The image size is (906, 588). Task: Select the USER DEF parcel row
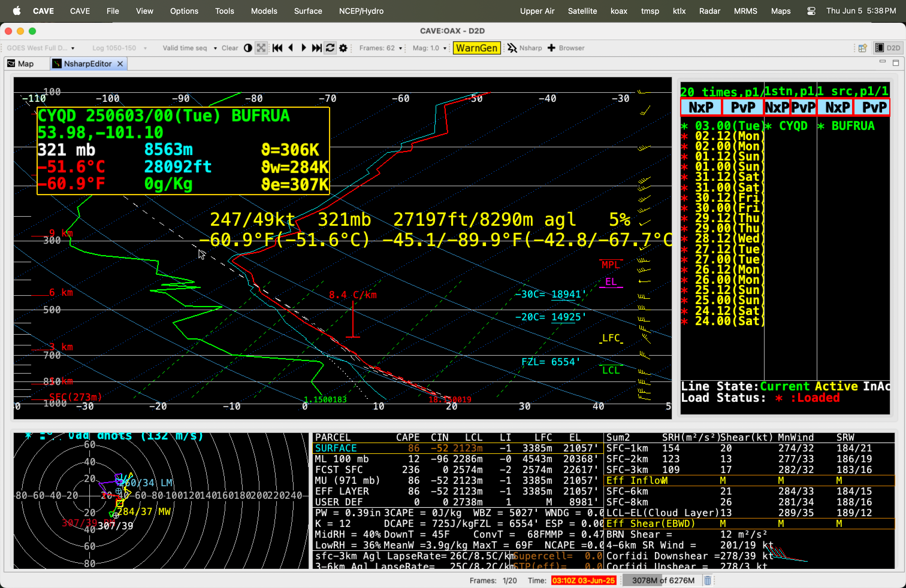(458, 502)
